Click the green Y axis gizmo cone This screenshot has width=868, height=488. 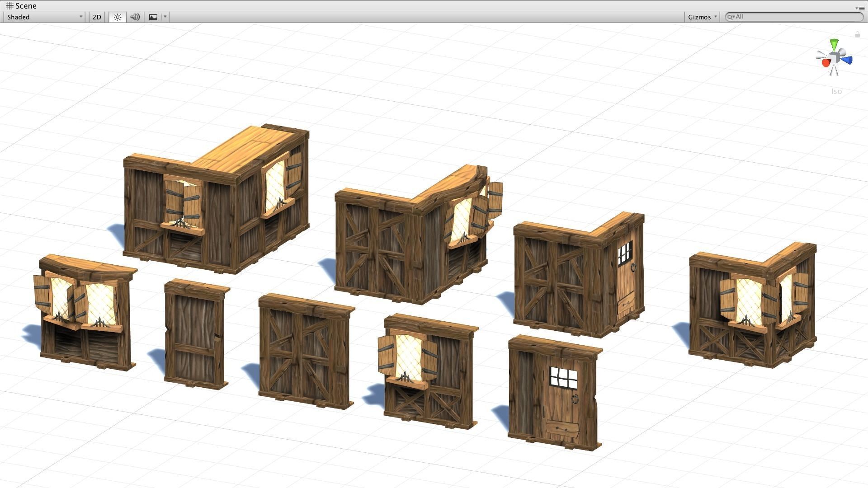tap(834, 44)
